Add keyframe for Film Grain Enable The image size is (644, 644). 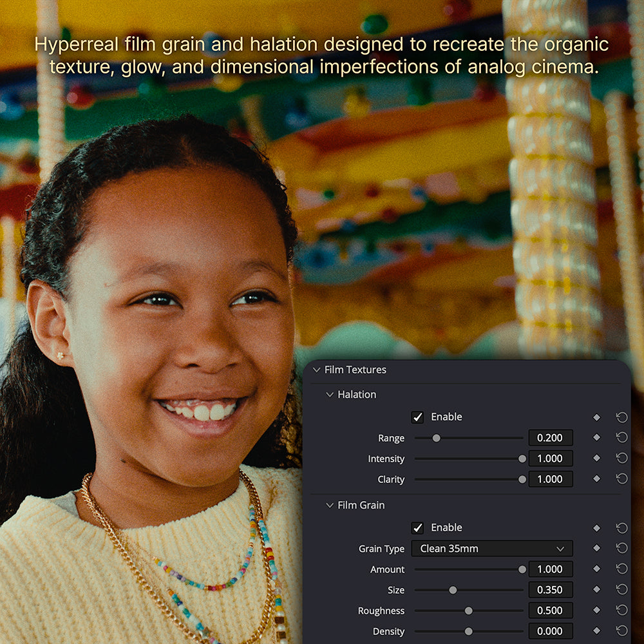click(597, 528)
